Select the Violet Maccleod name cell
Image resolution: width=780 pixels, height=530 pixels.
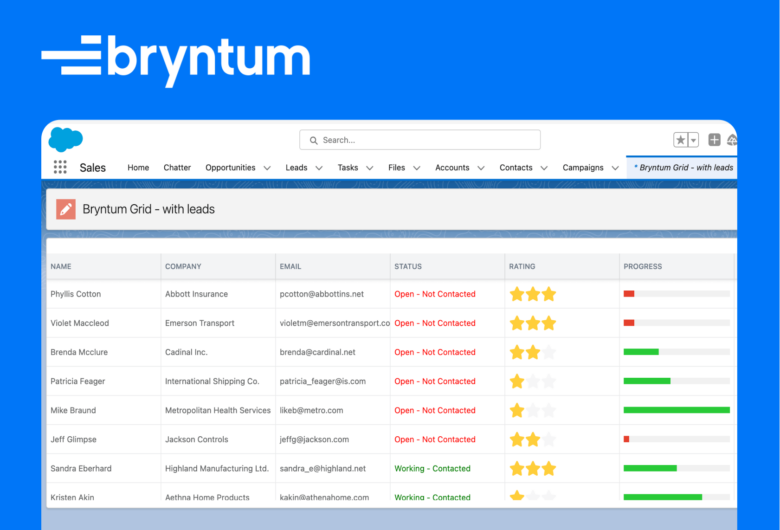click(103, 323)
